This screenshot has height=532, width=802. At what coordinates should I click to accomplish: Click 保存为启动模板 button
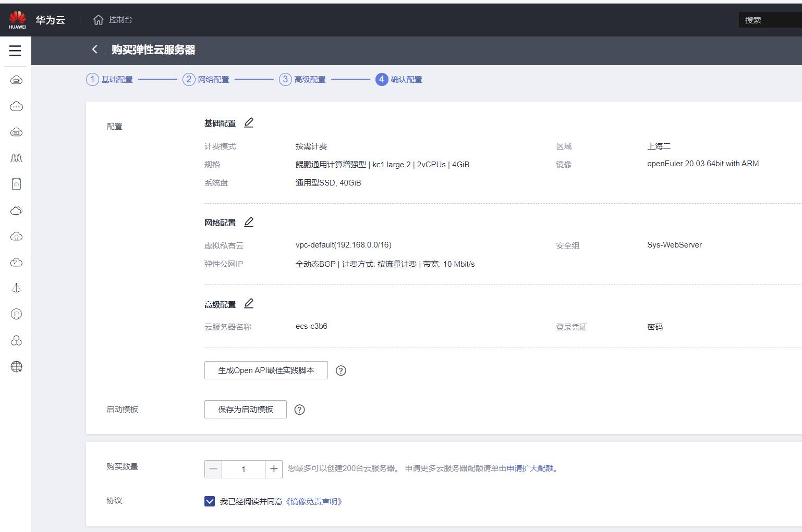246,410
